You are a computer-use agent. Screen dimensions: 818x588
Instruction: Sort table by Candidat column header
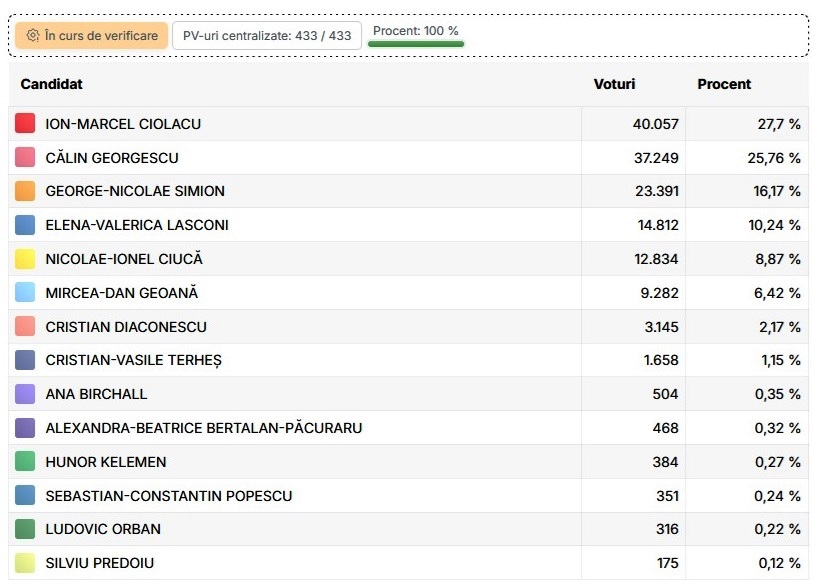52,85
